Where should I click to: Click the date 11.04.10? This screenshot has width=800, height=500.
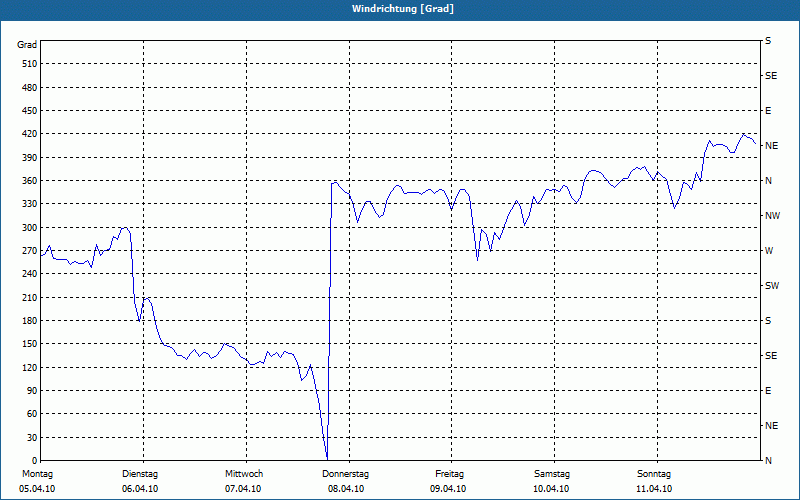[654, 489]
